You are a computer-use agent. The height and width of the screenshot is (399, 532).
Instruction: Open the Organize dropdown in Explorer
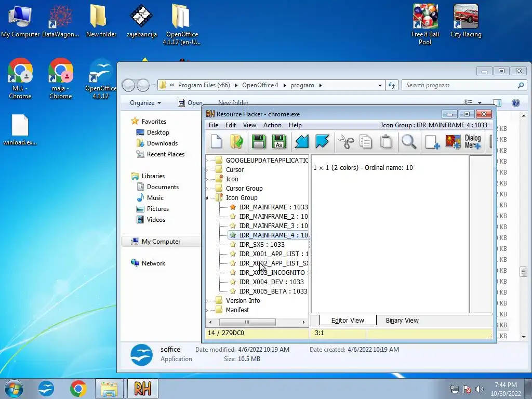(x=145, y=103)
